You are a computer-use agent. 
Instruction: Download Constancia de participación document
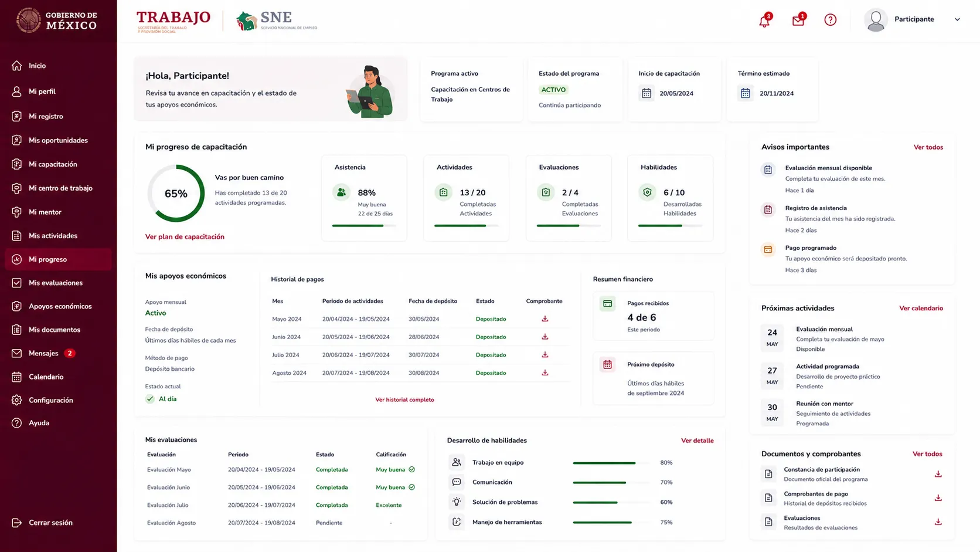click(x=938, y=474)
